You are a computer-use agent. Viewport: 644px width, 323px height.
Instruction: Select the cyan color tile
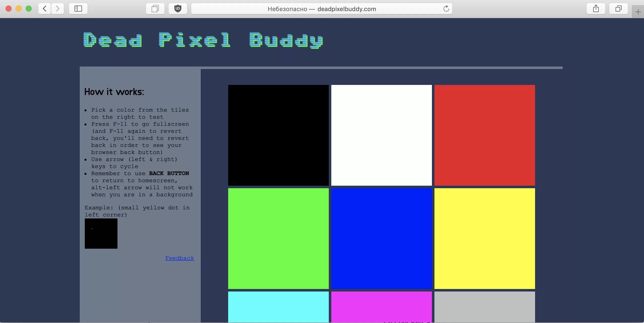tap(278, 307)
